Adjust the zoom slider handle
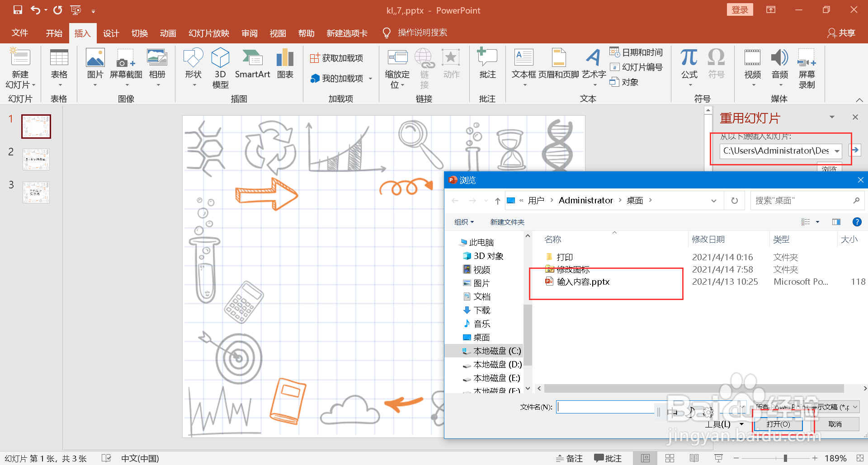The width and height of the screenshot is (868, 465). 785,458
